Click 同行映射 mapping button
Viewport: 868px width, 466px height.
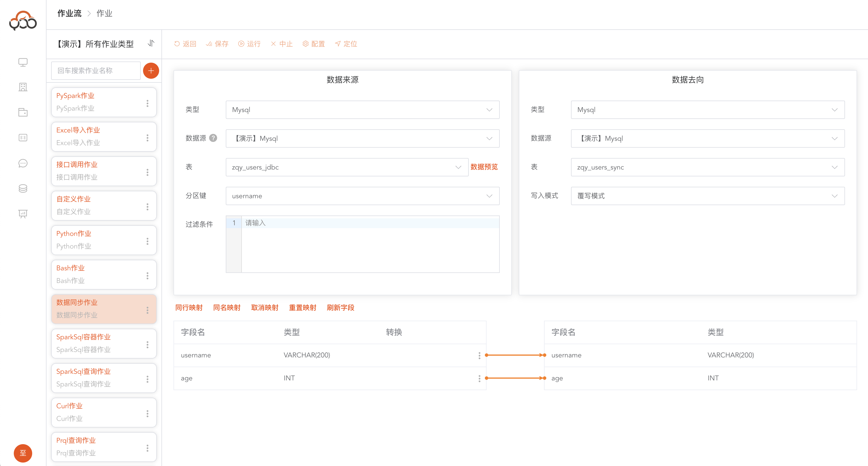click(189, 308)
